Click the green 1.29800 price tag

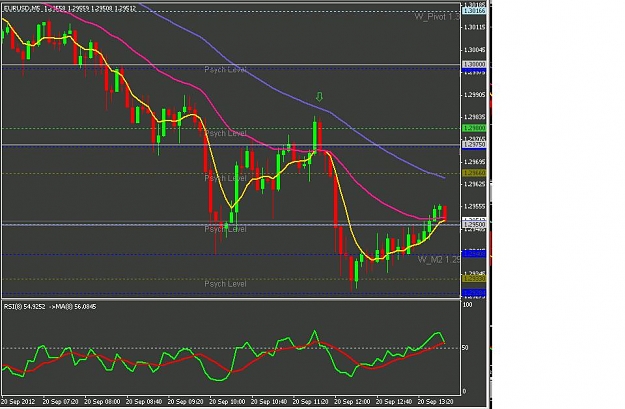474,128
